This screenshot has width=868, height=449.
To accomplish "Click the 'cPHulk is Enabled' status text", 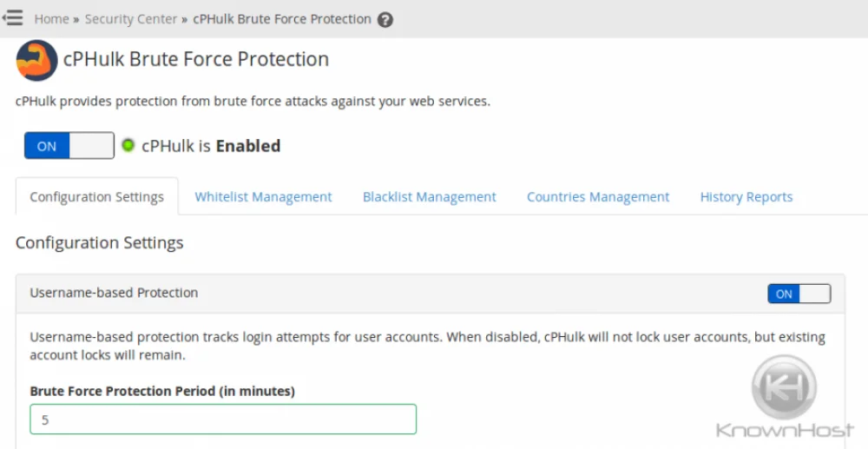I will point(211,146).
